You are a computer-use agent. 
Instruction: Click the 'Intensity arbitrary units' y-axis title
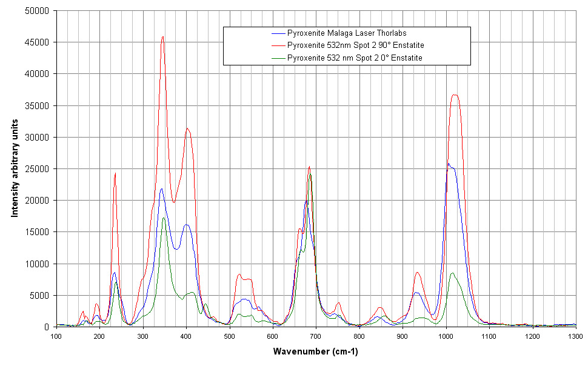point(15,168)
